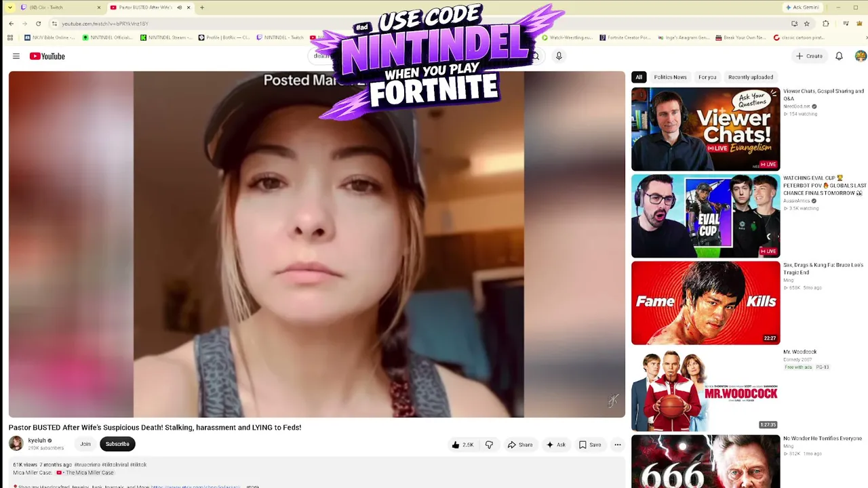
Task: Open NKJV Bible Online bookmark
Action: (x=50, y=38)
